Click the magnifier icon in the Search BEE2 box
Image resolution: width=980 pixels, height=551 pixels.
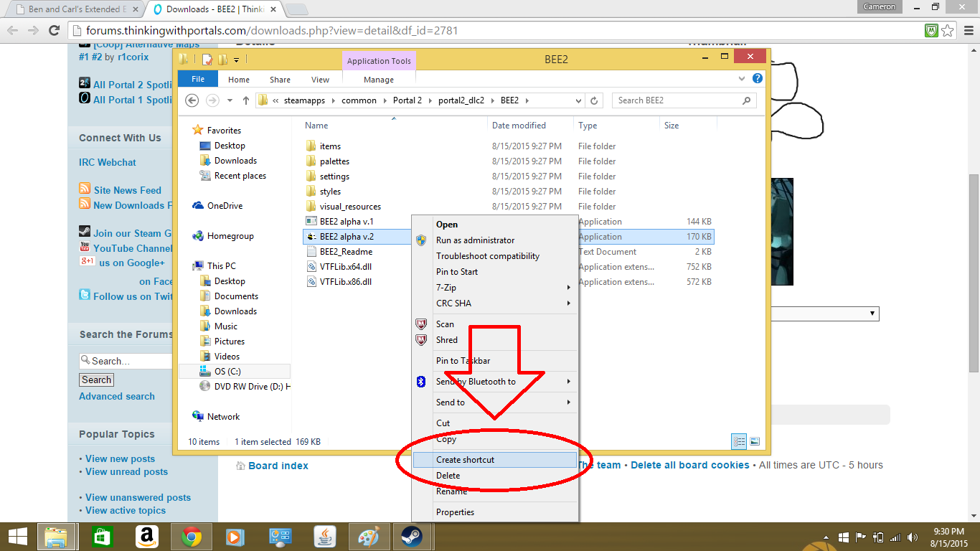[747, 100]
